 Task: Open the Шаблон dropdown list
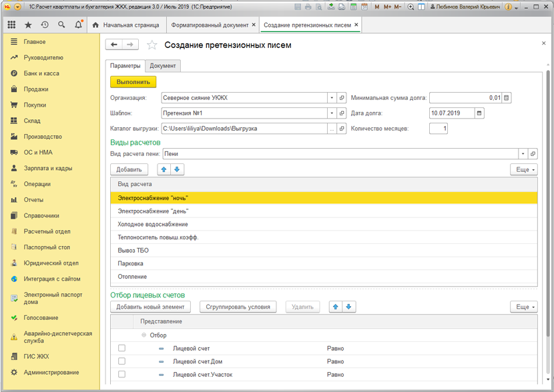click(x=331, y=113)
